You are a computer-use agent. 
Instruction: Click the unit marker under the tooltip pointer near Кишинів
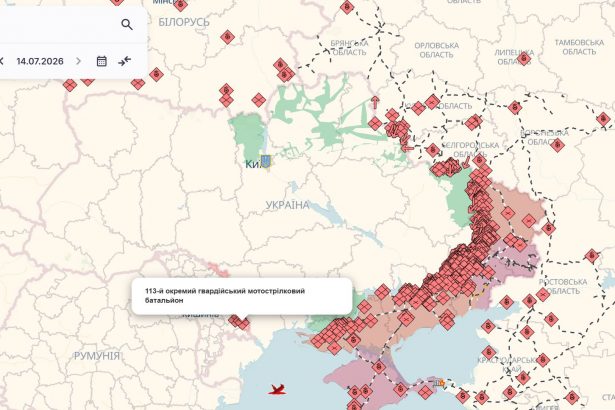pos(243,324)
